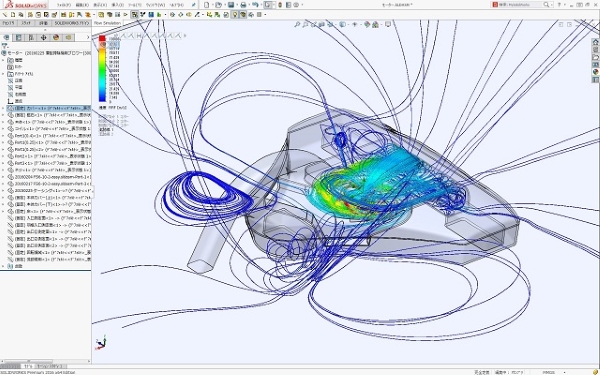The width and height of the screenshot is (600, 375).
Task: Expand the manager pane tabs chevron
Action: [x=88, y=38]
